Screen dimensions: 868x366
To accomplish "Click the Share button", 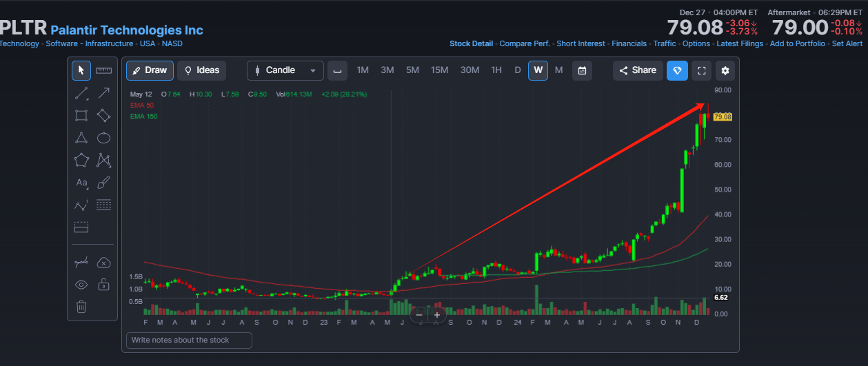I will coord(638,70).
